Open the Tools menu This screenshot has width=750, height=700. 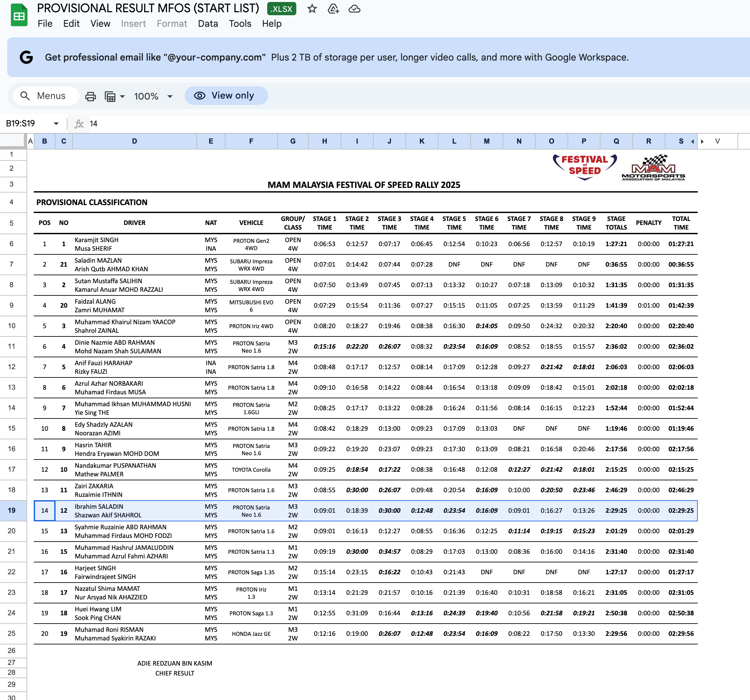tap(240, 23)
